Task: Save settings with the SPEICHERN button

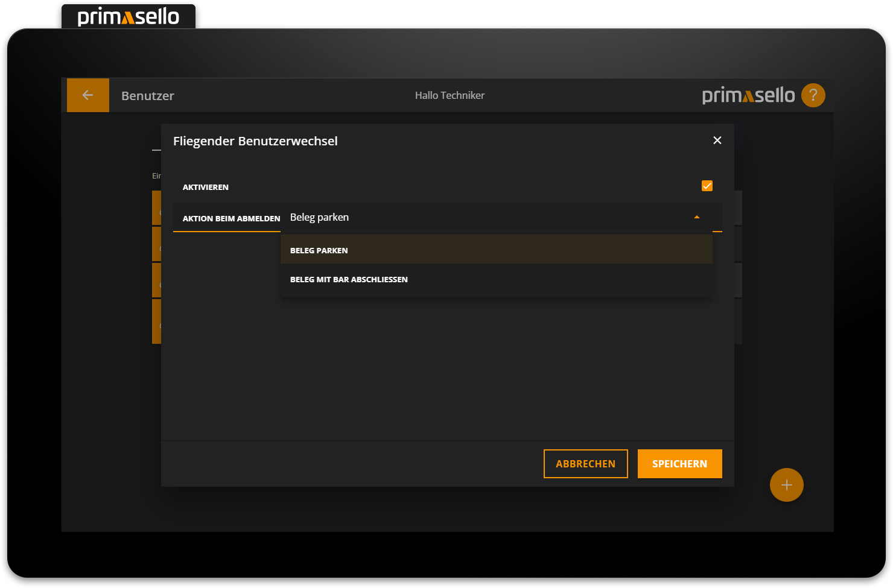Action: point(679,464)
